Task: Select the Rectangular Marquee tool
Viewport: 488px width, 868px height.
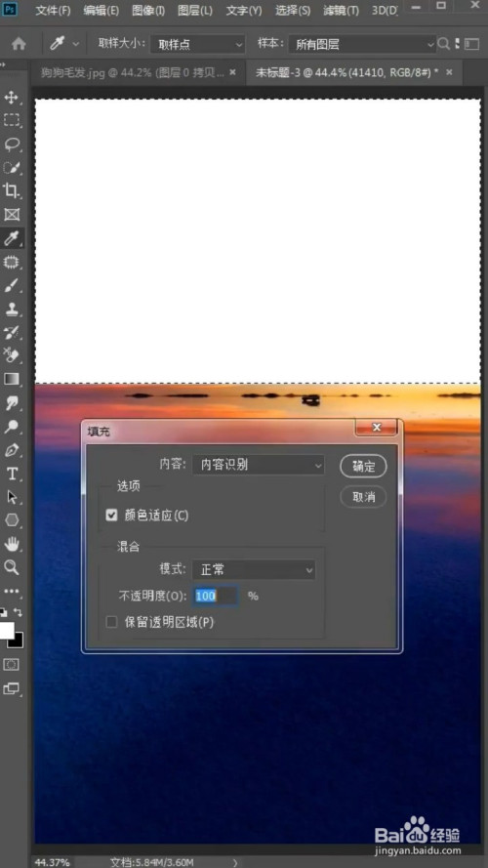Action: pyautogui.click(x=11, y=121)
